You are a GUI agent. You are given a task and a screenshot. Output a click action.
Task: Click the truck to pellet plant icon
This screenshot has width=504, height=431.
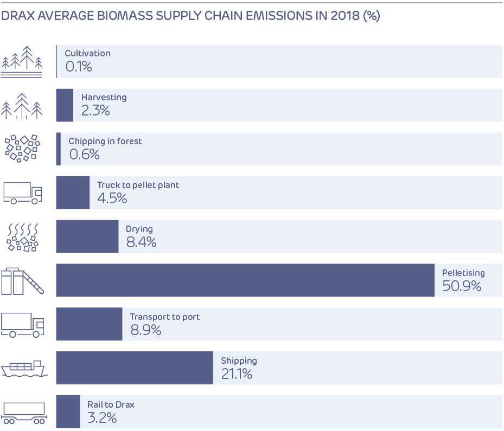pyautogui.click(x=22, y=193)
